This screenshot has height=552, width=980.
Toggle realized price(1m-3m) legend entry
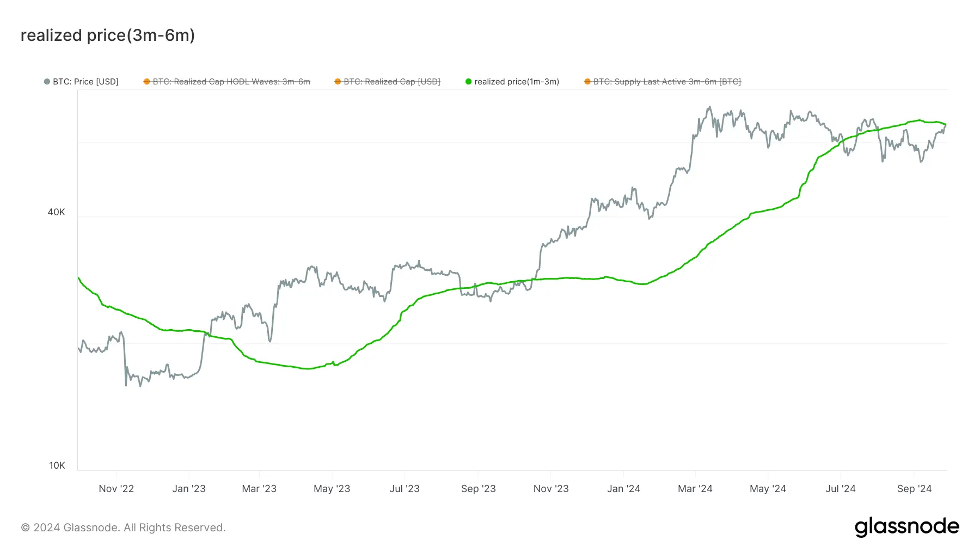click(512, 82)
